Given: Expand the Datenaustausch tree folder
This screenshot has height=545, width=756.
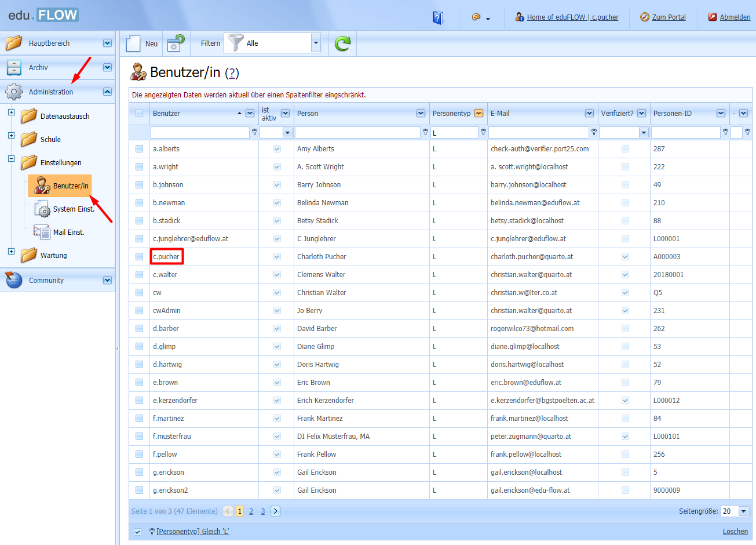Looking at the screenshot, I should click(11, 112).
